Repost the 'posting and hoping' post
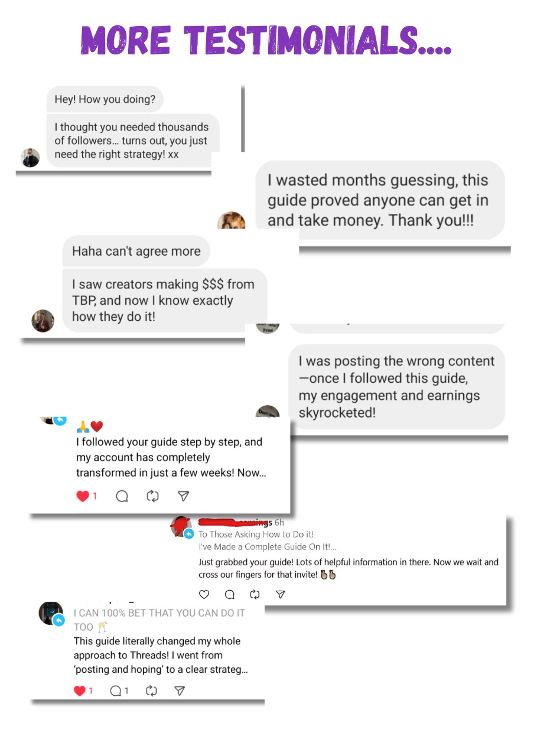 151,690
